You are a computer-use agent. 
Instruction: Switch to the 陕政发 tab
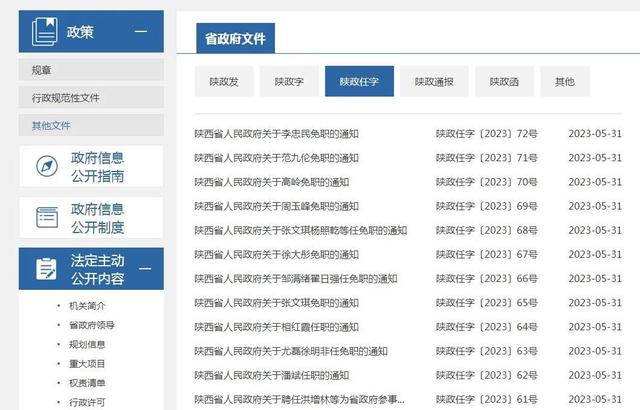tap(224, 82)
